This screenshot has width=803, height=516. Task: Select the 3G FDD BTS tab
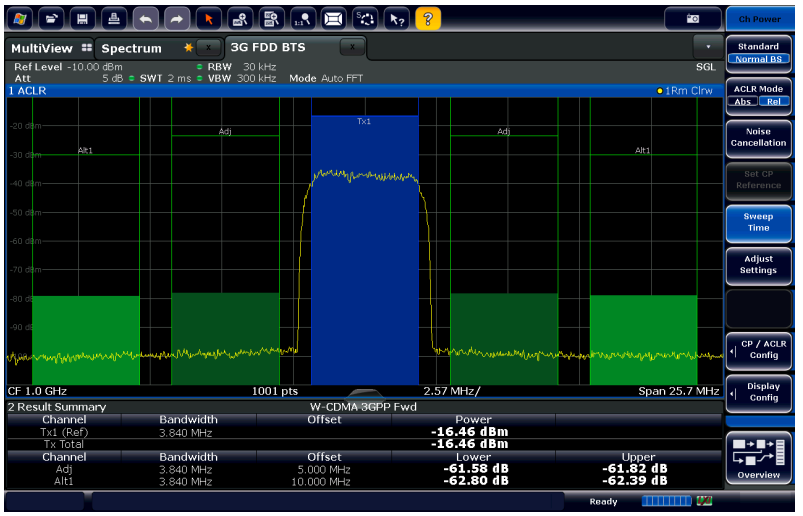(268, 47)
